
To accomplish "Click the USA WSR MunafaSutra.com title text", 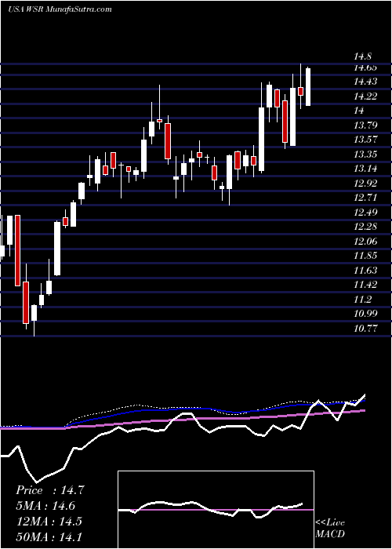I will [x=60, y=9].
